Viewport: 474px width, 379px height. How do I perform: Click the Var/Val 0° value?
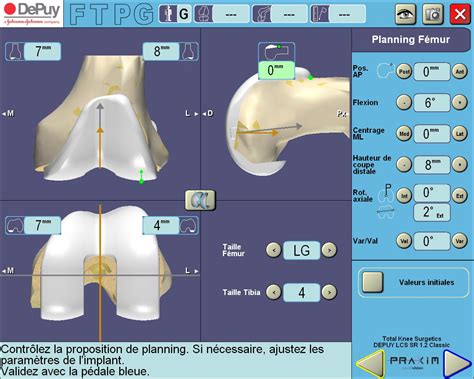[x=432, y=241]
